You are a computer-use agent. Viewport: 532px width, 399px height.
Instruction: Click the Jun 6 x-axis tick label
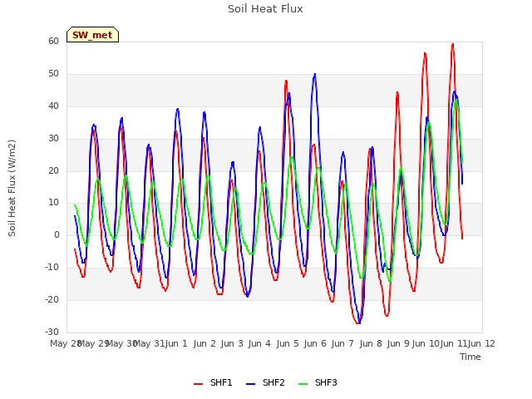pyautogui.click(x=315, y=343)
